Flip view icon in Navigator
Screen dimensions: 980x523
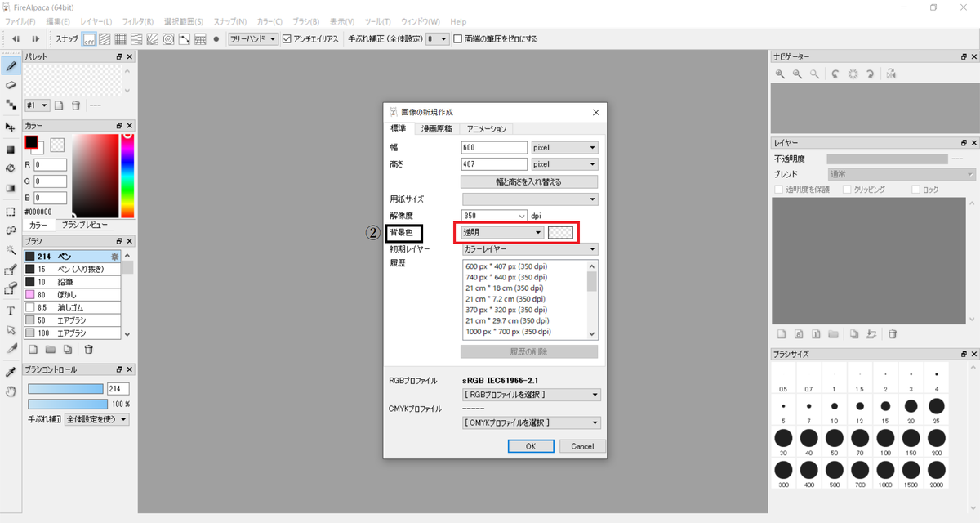891,74
